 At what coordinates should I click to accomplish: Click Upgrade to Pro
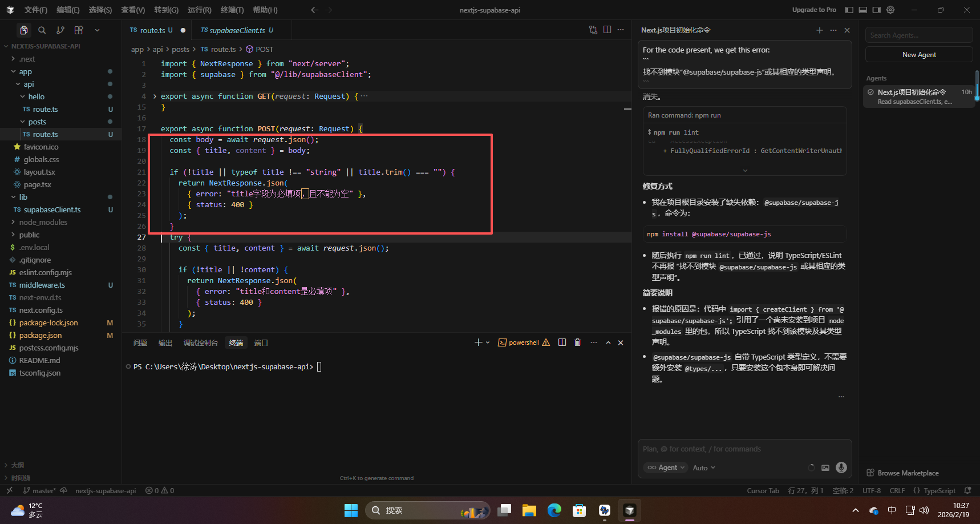(x=814, y=10)
